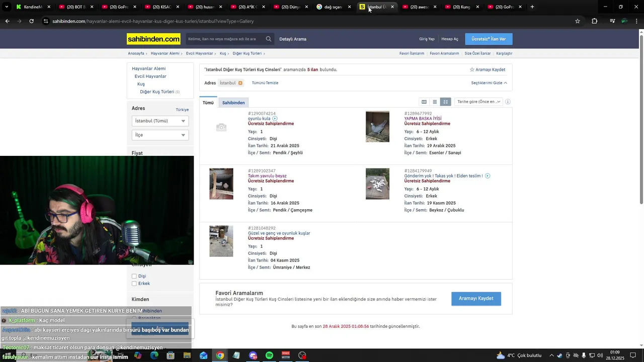Viewport: 644px width, 362px height.
Task: Open Karşılaştır link
Action: click(x=504, y=53)
